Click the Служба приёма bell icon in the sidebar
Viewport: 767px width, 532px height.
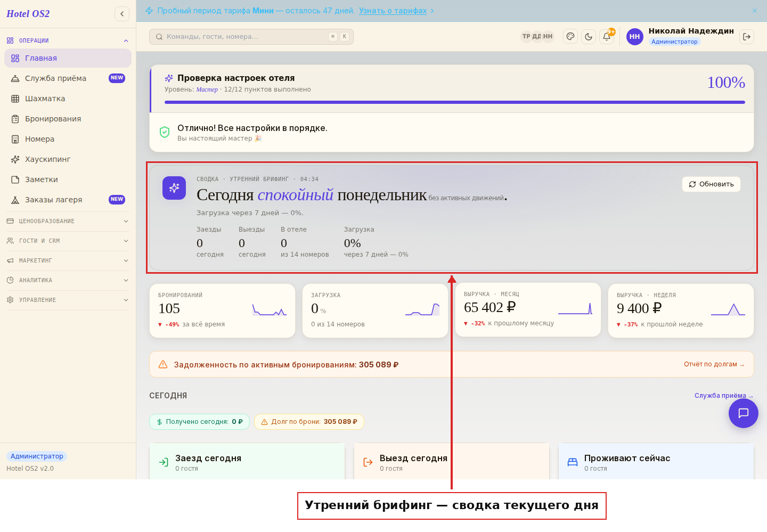click(x=15, y=78)
